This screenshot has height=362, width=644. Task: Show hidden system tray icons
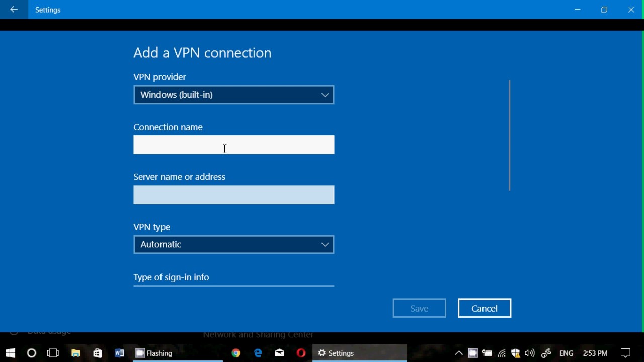click(458, 353)
